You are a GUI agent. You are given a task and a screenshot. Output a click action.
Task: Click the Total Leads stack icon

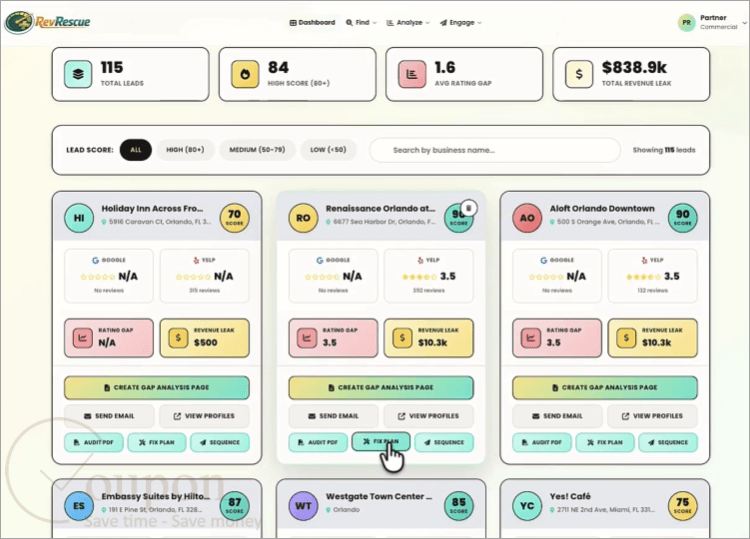click(78, 74)
